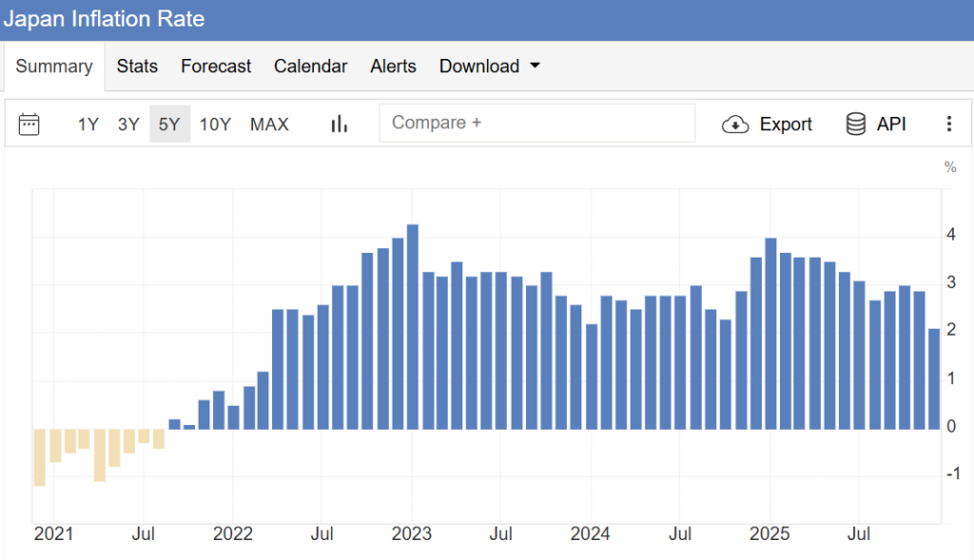
Task: Switch chart to 3Y range
Action: (x=128, y=124)
